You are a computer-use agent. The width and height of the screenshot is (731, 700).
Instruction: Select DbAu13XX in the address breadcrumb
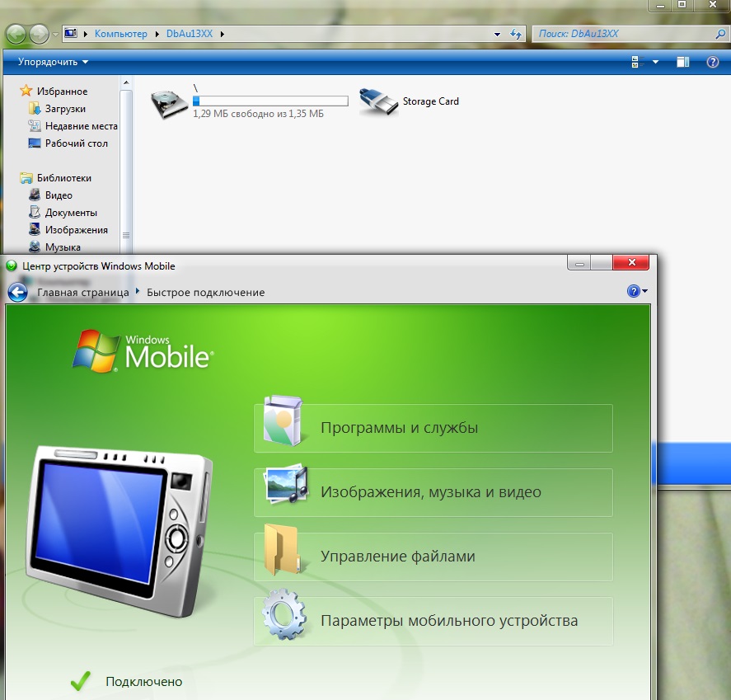coord(190,34)
